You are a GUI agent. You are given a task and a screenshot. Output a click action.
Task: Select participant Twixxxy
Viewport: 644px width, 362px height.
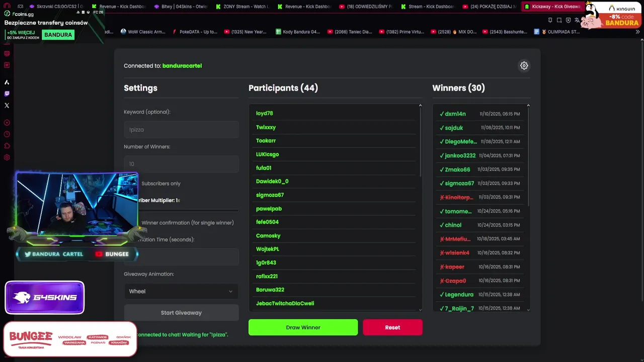coord(266,127)
